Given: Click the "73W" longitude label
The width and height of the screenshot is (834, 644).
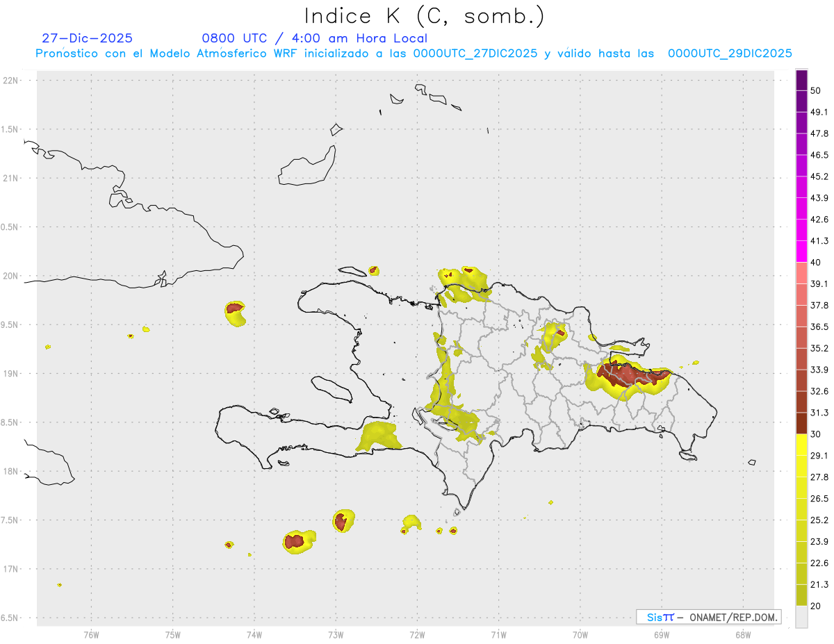Looking at the screenshot, I should pyautogui.click(x=336, y=634).
